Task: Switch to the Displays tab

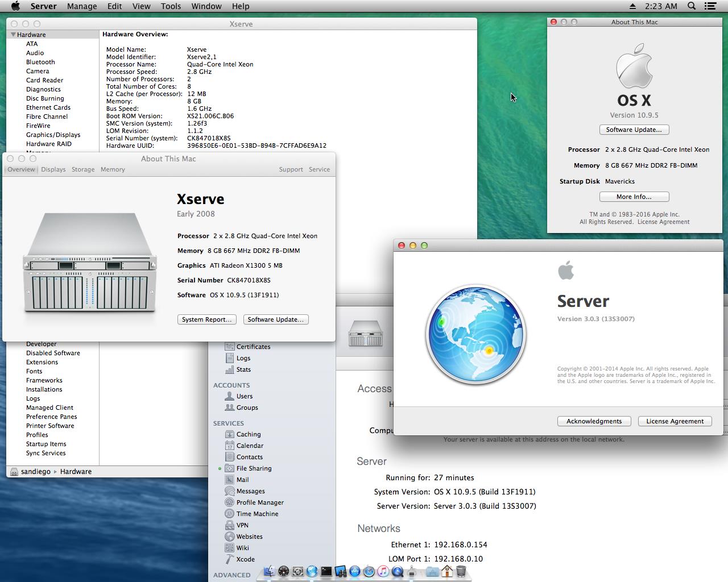Action: 53,169
